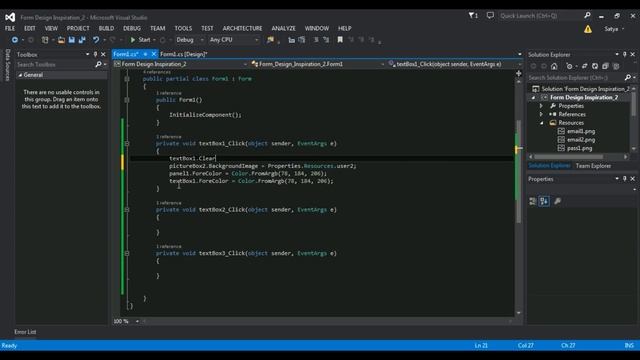The image size is (640, 360).
Task: Save the current file with the floppy icon
Action: pos(72,40)
